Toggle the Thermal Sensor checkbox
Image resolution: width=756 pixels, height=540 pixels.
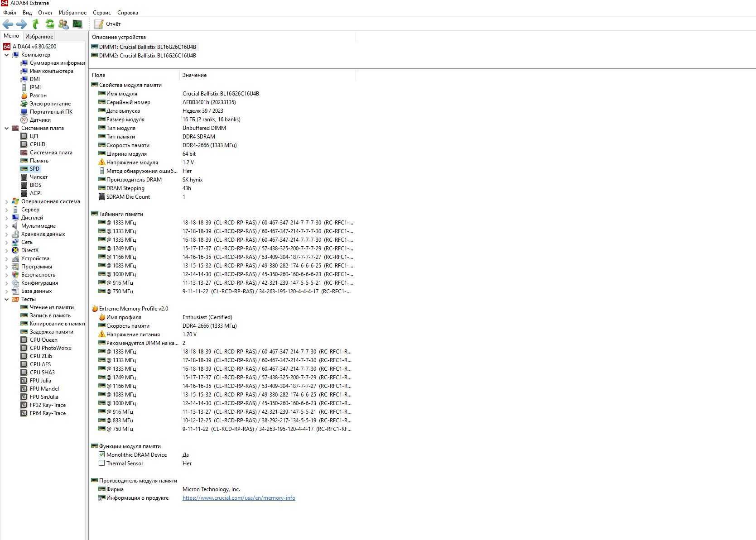coord(102,463)
